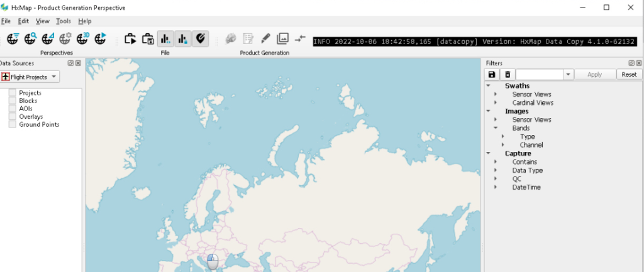Collapse the Images group

(x=488, y=111)
